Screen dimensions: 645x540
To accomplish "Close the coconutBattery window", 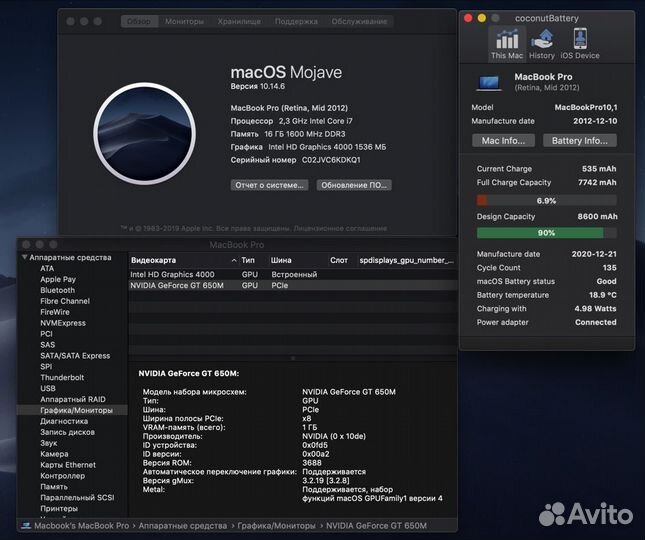I will (x=468, y=18).
